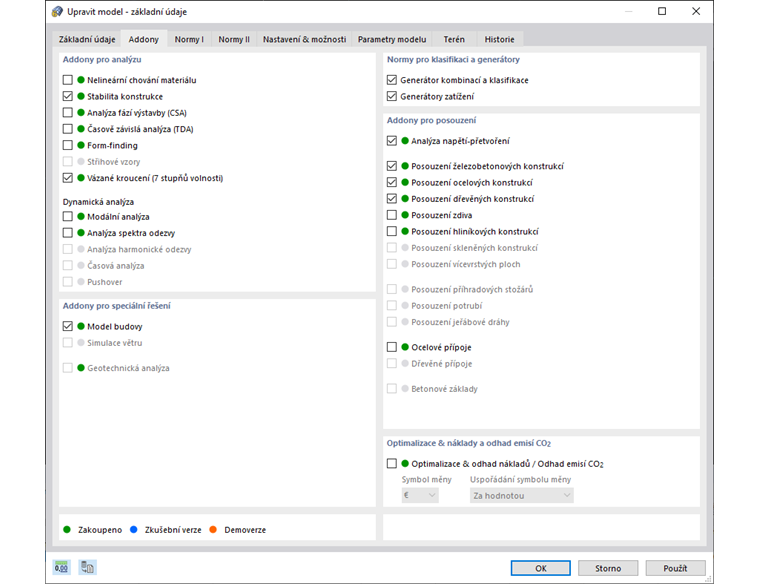Apply changes with Použít button

click(675, 568)
